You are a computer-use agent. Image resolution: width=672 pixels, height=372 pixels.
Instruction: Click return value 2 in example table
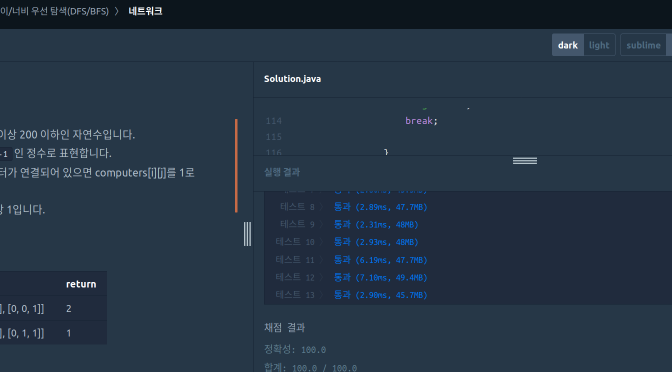(x=69, y=309)
